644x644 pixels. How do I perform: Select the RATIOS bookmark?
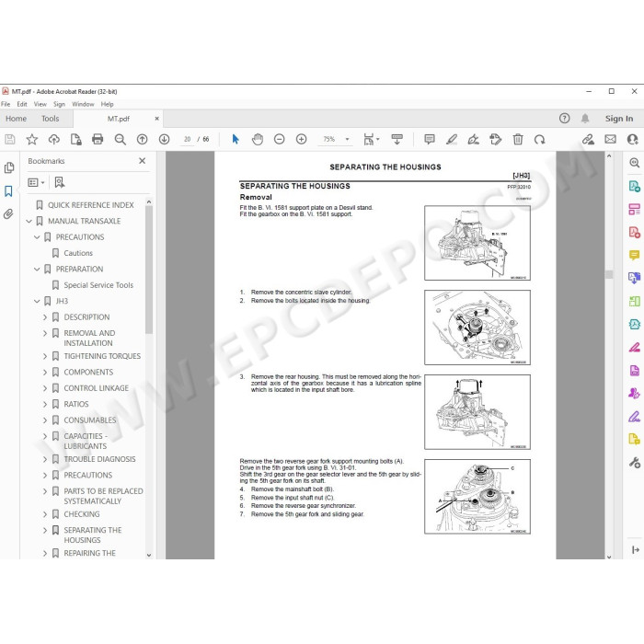(x=76, y=404)
